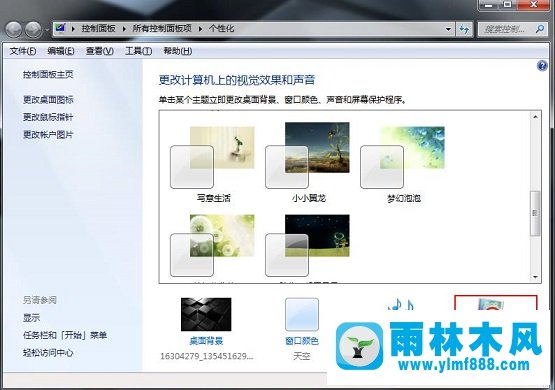555x390 pixels.
Task: Open 任务栏和「开始」菜单 link
Action: pos(65,335)
